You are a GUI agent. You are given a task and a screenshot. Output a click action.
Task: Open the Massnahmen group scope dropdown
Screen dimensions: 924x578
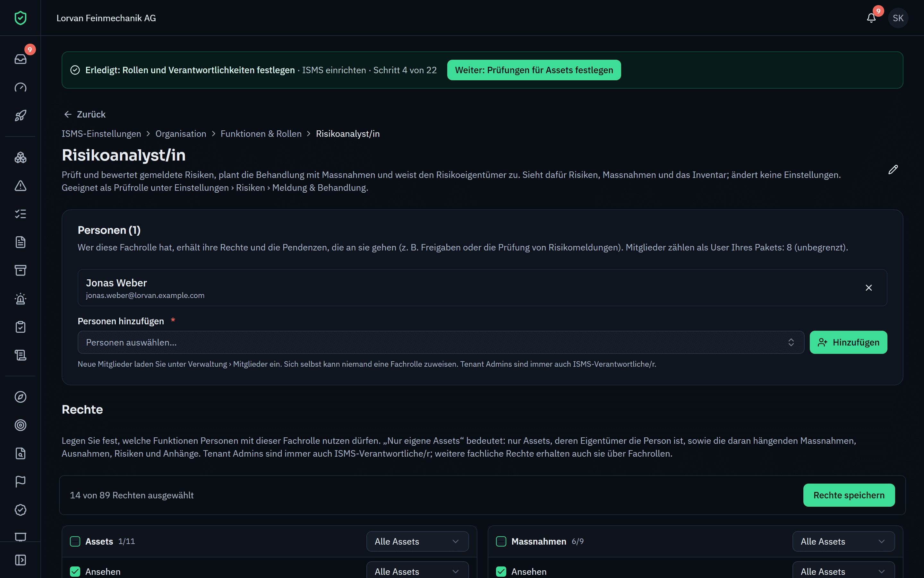coord(843,541)
